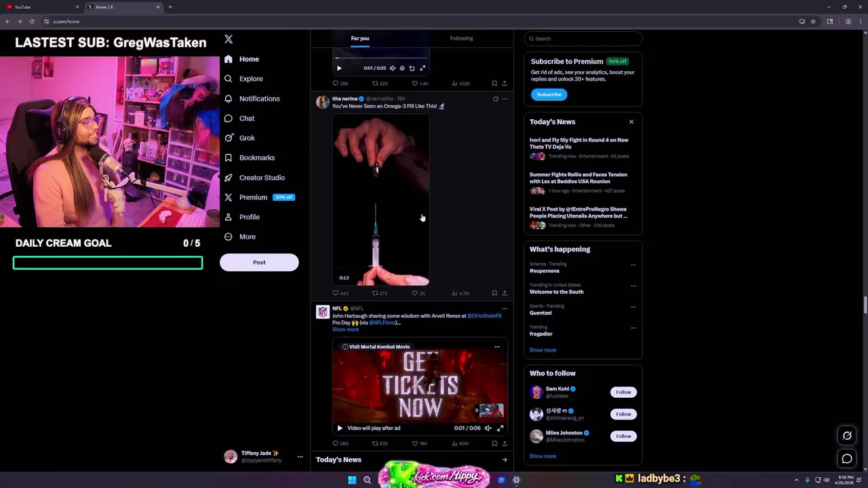Open Bookmarks from the sidebar

(x=250, y=157)
